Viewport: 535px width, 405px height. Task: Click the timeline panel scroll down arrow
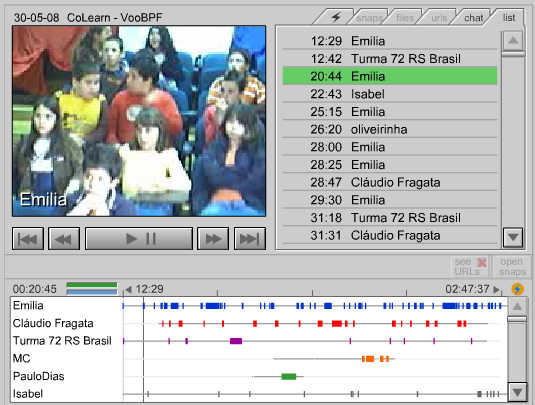pos(517,392)
